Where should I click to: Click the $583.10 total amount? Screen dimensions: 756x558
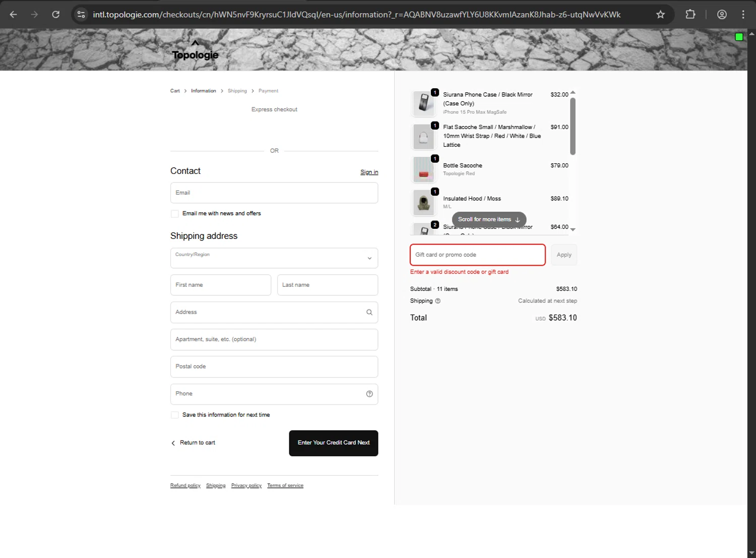pyautogui.click(x=562, y=318)
